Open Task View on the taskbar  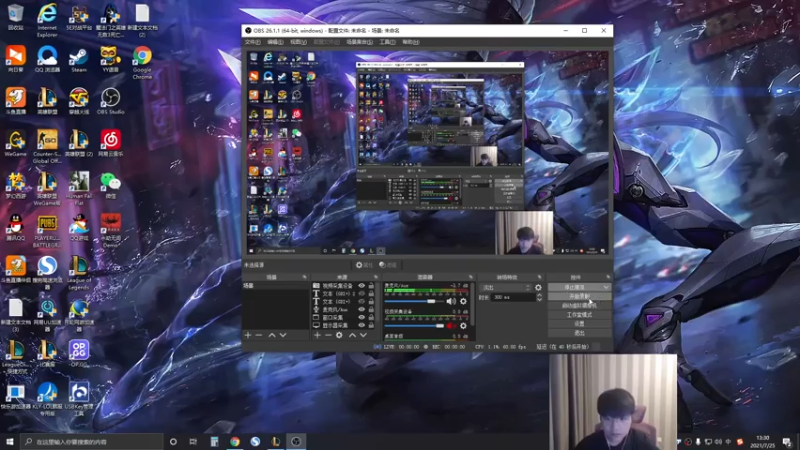[x=193, y=441]
